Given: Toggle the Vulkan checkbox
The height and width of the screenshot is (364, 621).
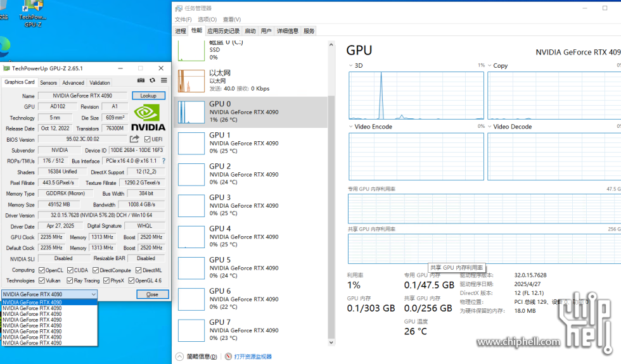Looking at the screenshot, I should pos(42,280).
